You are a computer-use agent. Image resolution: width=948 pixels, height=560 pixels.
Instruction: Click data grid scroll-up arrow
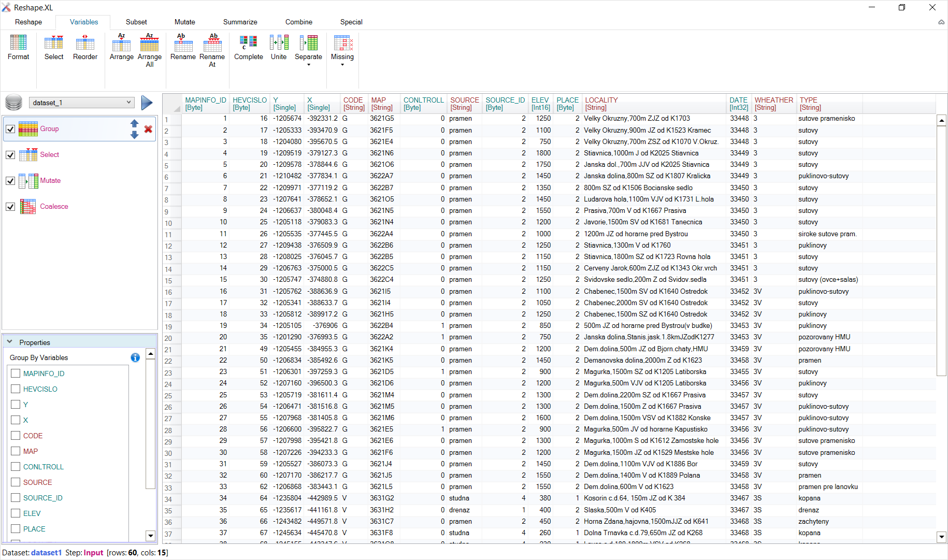(x=942, y=120)
